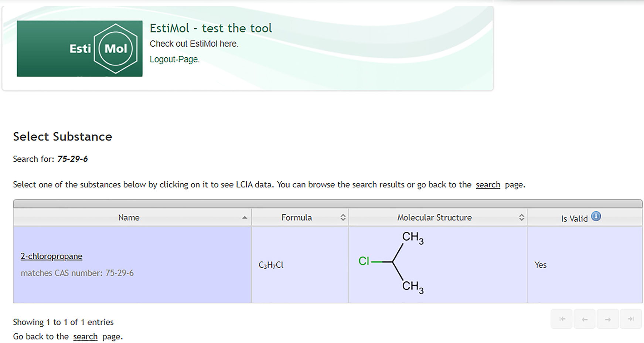Viewport: 644px width, 343px height.
Task: Return to the previous results page
Action: [x=585, y=319]
